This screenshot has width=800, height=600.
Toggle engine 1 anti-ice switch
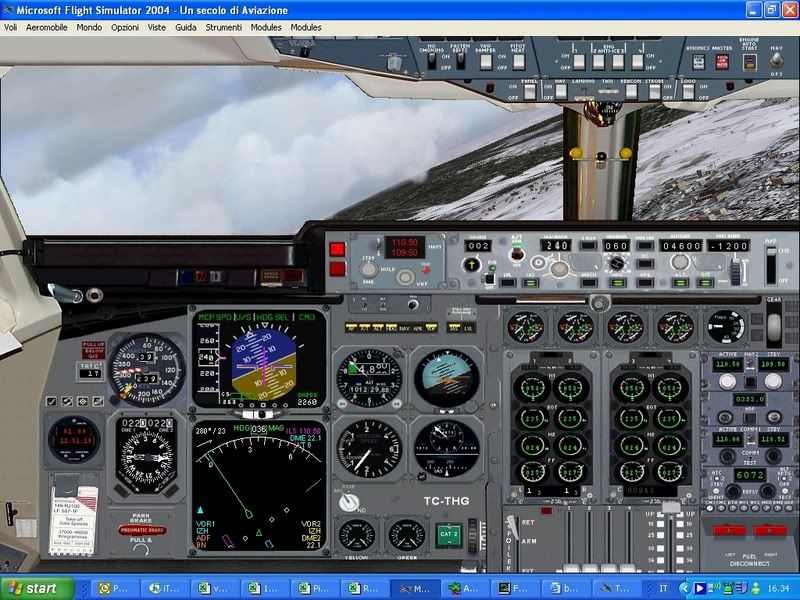click(579, 62)
